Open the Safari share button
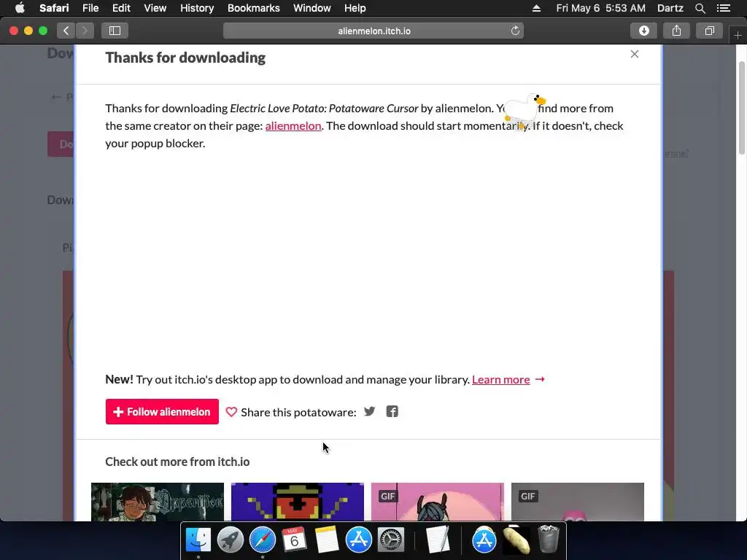 [x=676, y=31]
